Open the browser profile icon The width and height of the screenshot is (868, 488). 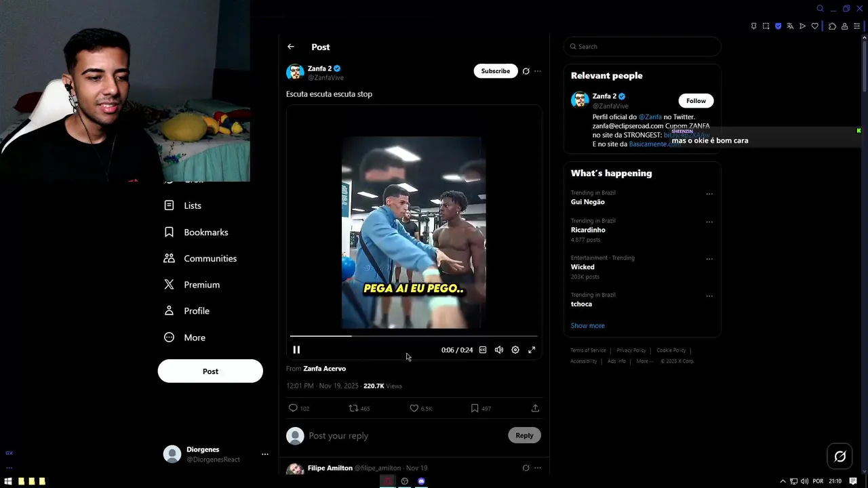(x=844, y=26)
